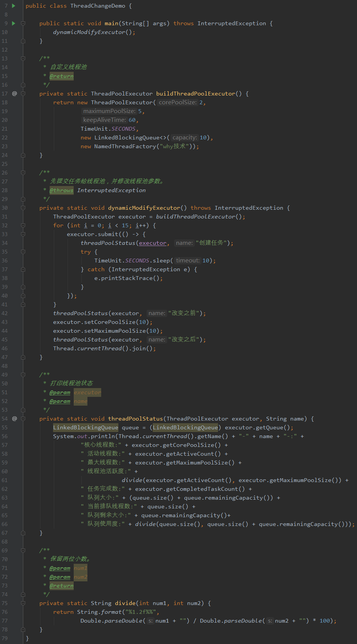
Task: Collapse the Javadoc fold marker on line 26
Action: click(23, 173)
